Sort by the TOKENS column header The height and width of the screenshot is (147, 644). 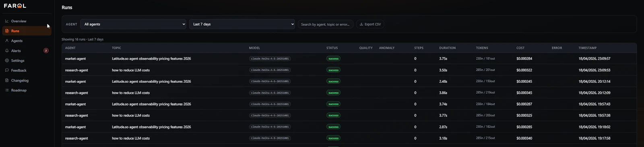482,48
